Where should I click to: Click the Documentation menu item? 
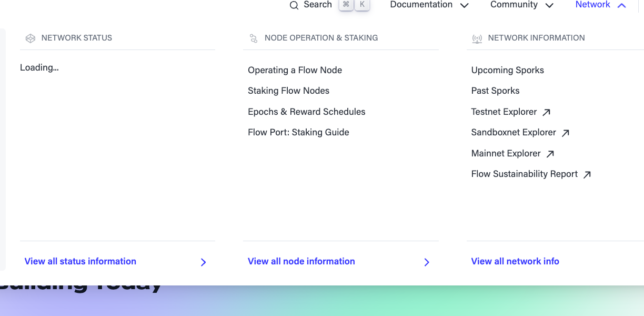pos(420,5)
